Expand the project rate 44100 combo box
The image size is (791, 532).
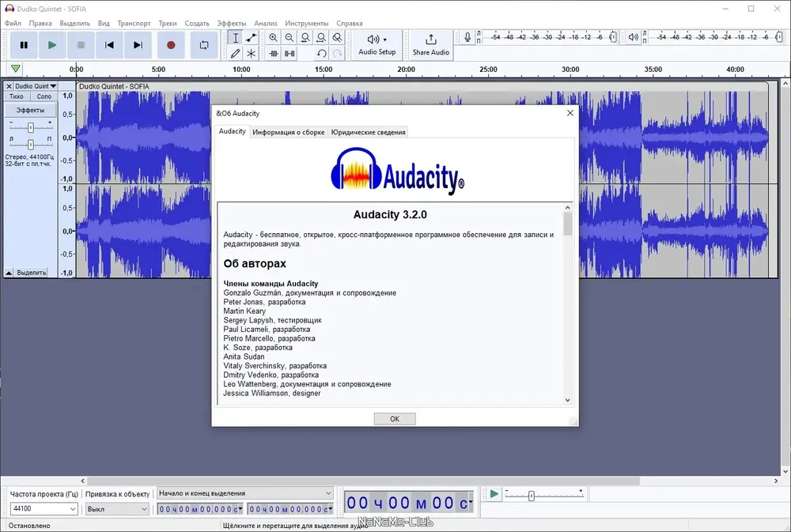coord(44,509)
